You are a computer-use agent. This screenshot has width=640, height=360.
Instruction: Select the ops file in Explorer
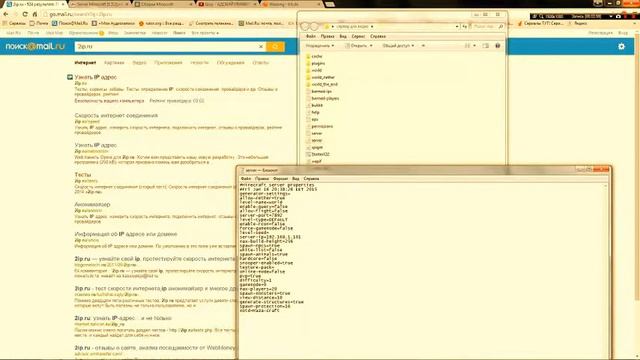point(312,120)
